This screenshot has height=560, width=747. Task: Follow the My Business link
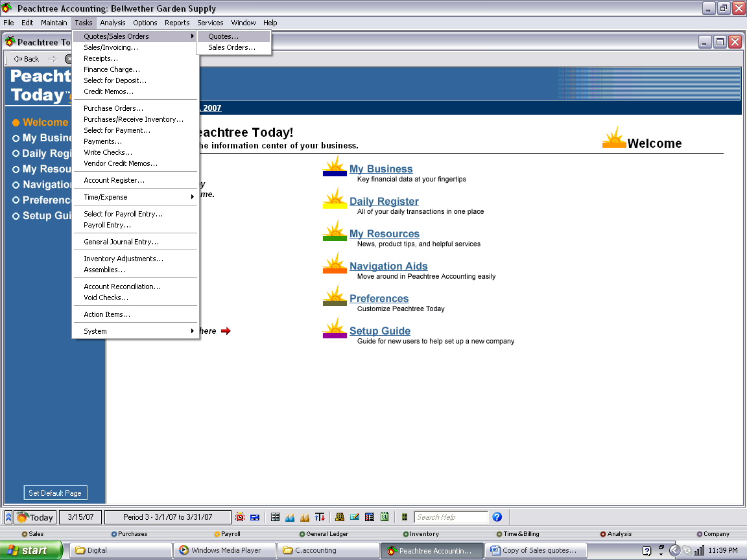(381, 169)
